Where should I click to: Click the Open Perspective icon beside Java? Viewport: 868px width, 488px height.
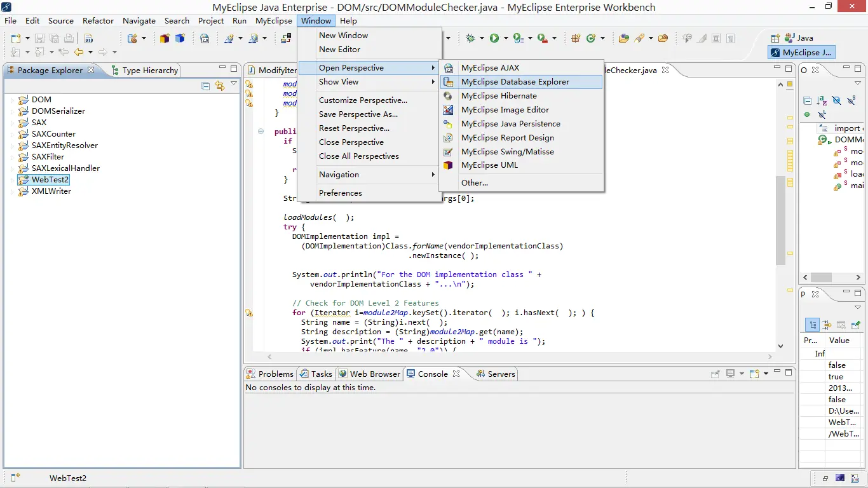point(775,38)
